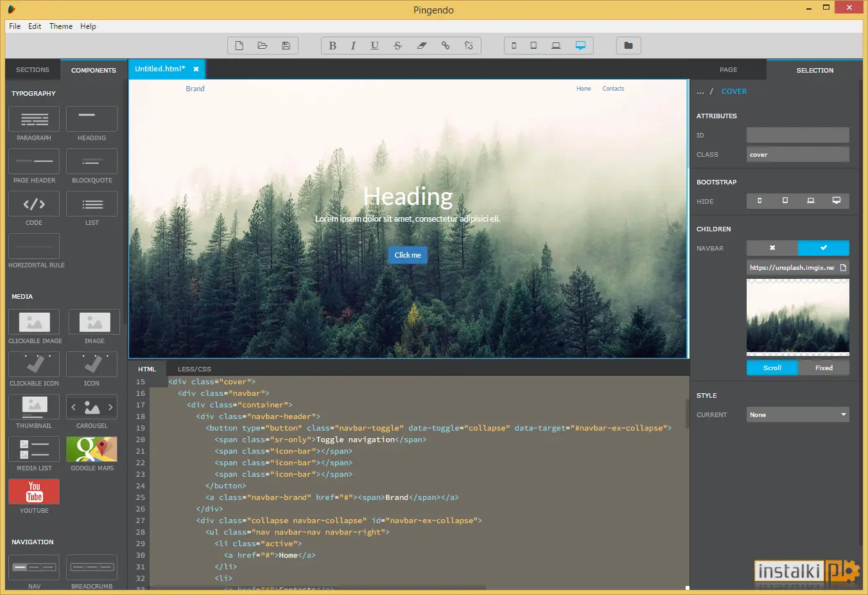Open file using folder toolbar icon
The height and width of the screenshot is (595, 868).
pyautogui.click(x=262, y=46)
